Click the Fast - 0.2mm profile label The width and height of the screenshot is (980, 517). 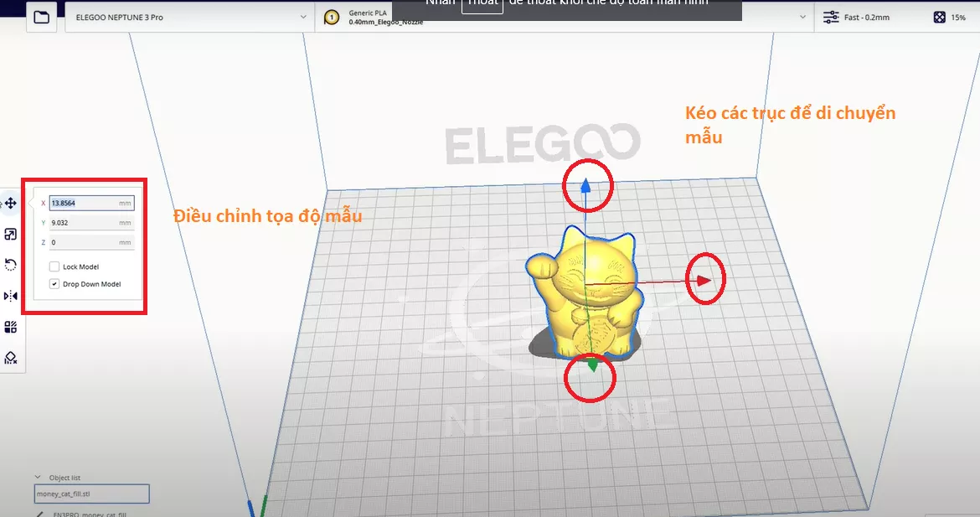(869, 17)
